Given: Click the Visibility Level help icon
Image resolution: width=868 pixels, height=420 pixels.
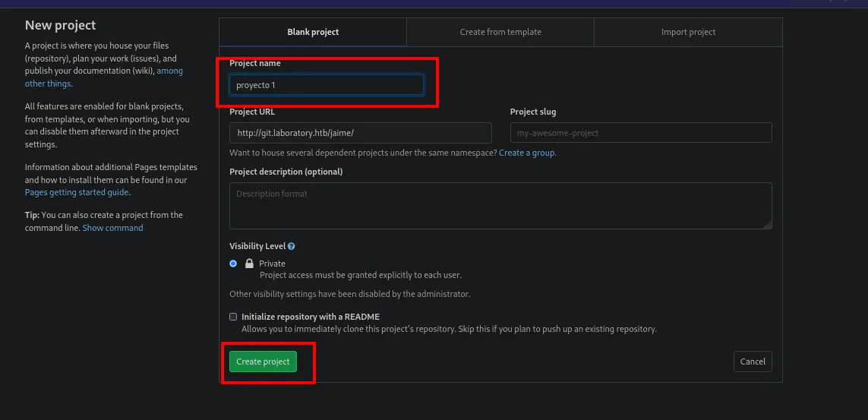Looking at the screenshot, I should pos(291,246).
